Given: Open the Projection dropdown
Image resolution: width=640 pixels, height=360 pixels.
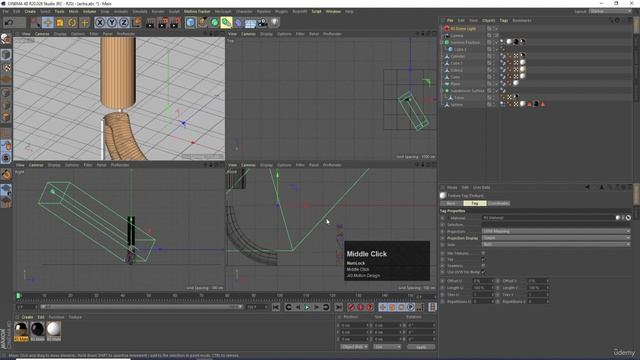Looking at the screenshot, I should [556, 231].
